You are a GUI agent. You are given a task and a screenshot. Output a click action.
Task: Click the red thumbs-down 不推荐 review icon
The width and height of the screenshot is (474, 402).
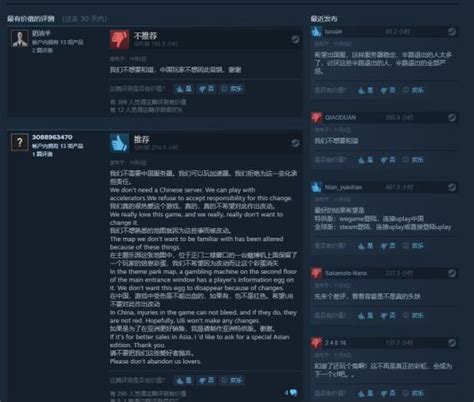tap(119, 40)
